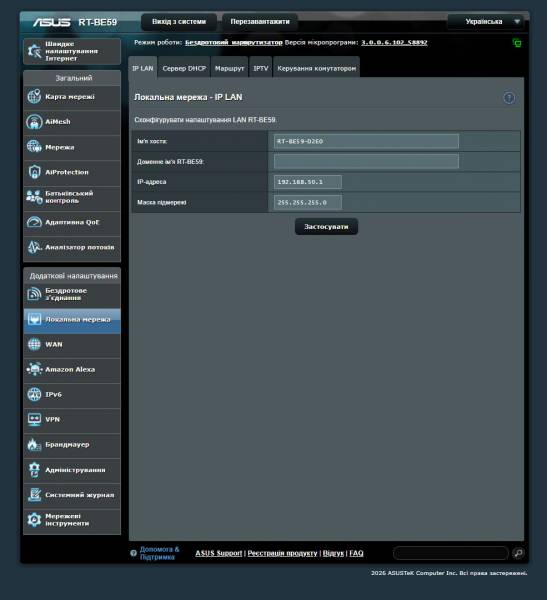Open AiProtection shield icon

pyautogui.click(x=34, y=172)
